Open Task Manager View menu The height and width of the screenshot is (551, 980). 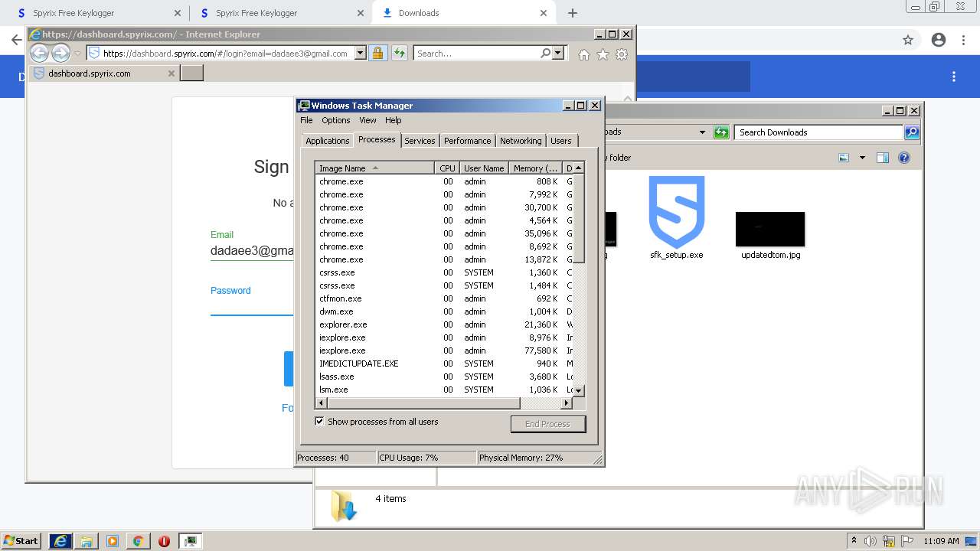coord(367,120)
